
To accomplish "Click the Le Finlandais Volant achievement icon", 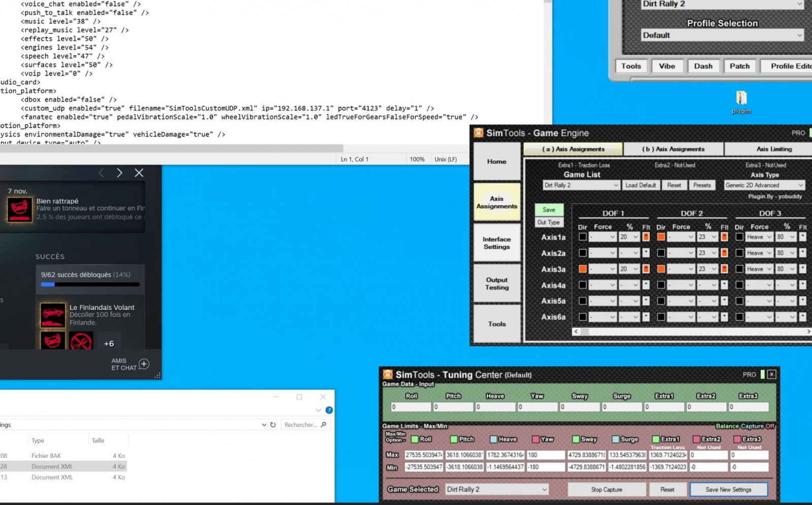I will [53, 315].
